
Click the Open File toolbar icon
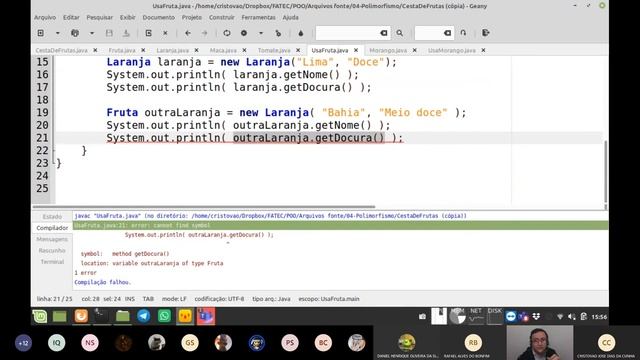point(75,33)
